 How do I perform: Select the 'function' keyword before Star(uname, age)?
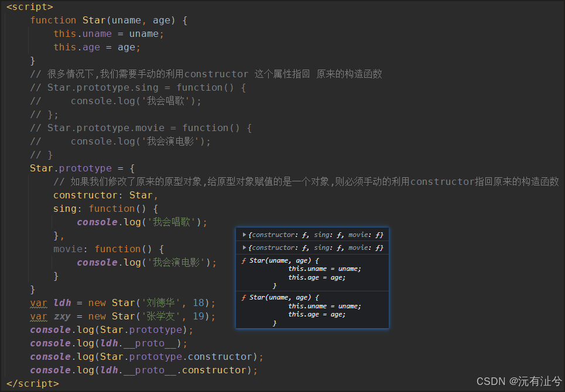53,20
